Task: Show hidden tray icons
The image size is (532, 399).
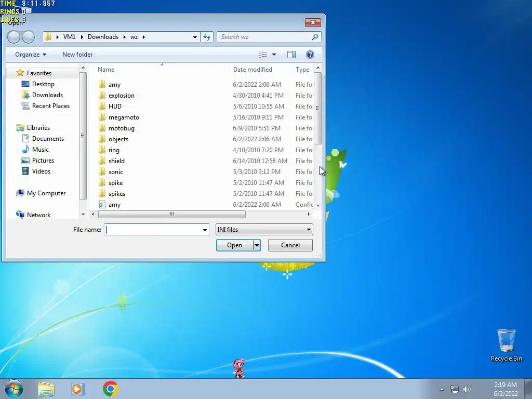Action: tap(442, 389)
